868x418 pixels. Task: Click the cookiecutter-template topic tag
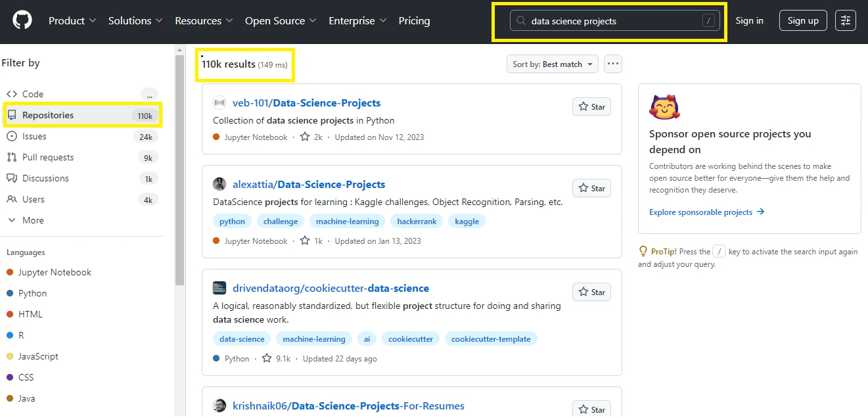tap(491, 339)
